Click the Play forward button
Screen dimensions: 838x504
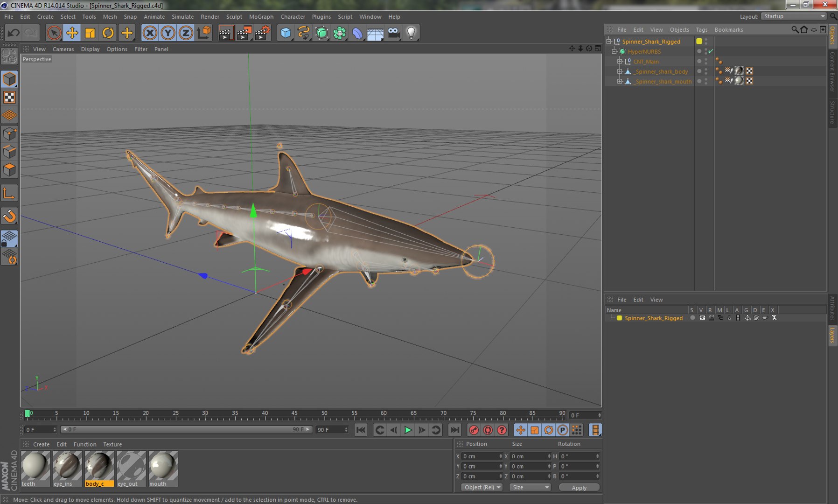coord(408,430)
